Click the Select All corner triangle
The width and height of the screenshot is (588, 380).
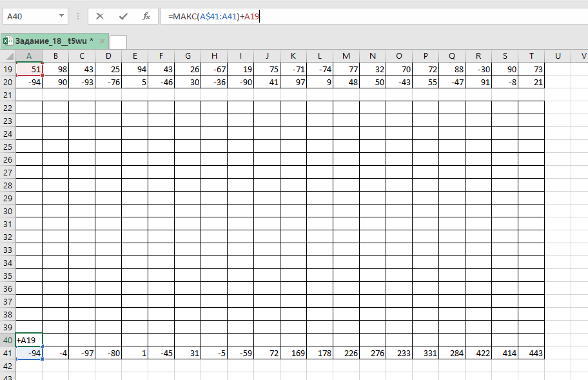pos(8,57)
